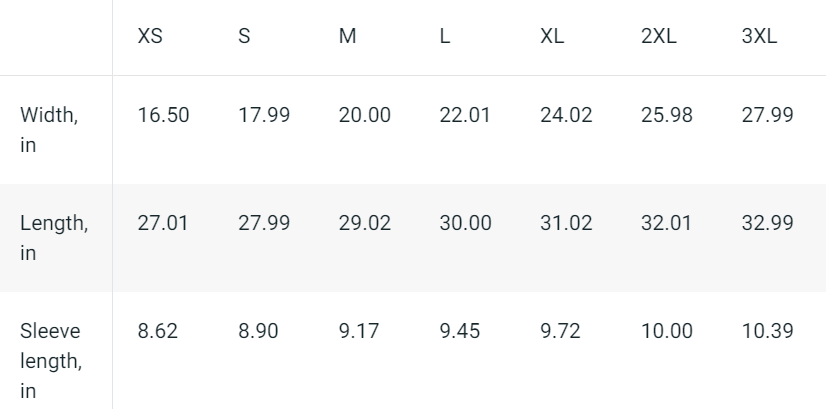826x409 pixels.
Task: Select the 2XL column header
Action: [x=659, y=37]
